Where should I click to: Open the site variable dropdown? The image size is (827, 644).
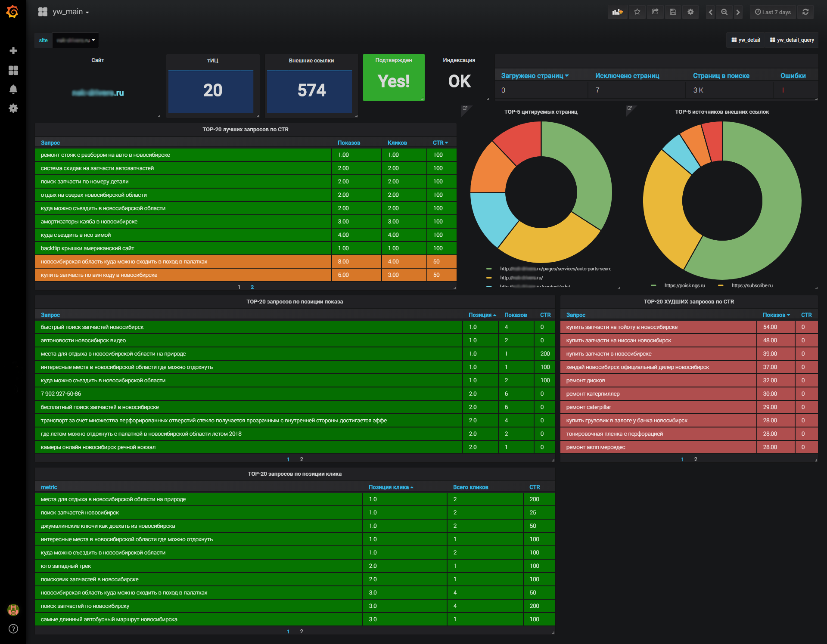[x=76, y=40]
